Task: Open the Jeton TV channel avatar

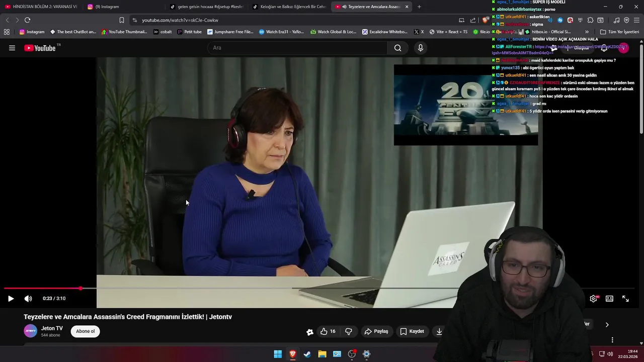Action: click(31, 331)
